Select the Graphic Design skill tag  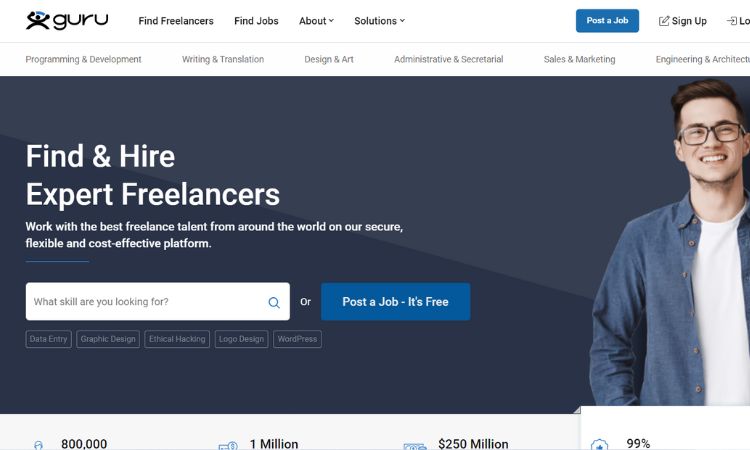[108, 339]
